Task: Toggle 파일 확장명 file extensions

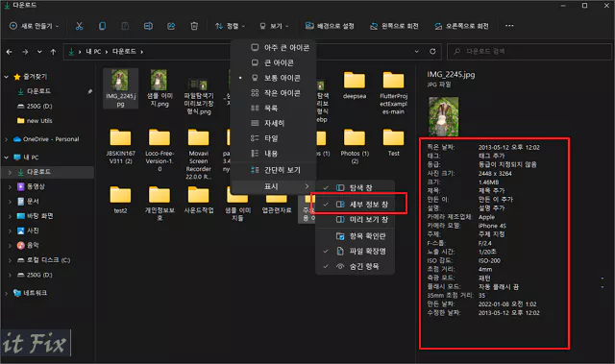Action: pos(355,252)
